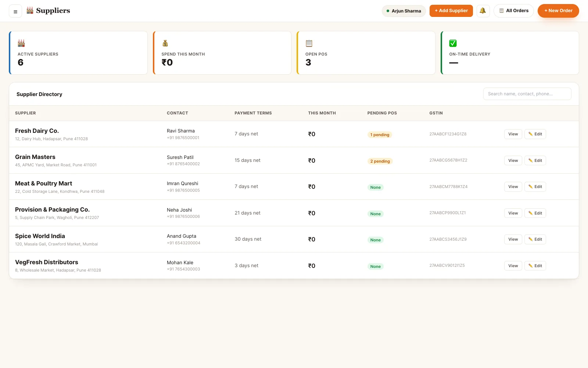Image resolution: width=588 pixels, height=368 pixels.
Task: Click the Supplier Directory heading
Action: 39,94
